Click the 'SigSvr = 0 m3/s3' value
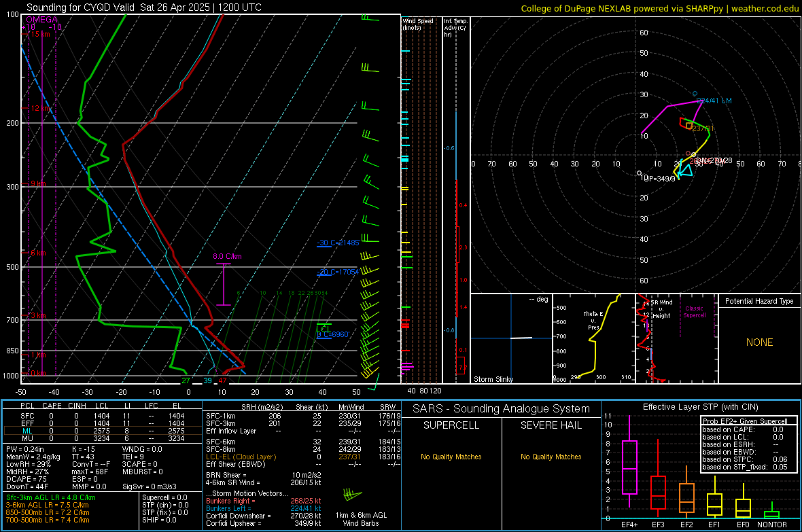The image size is (802, 532). [150, 486]
